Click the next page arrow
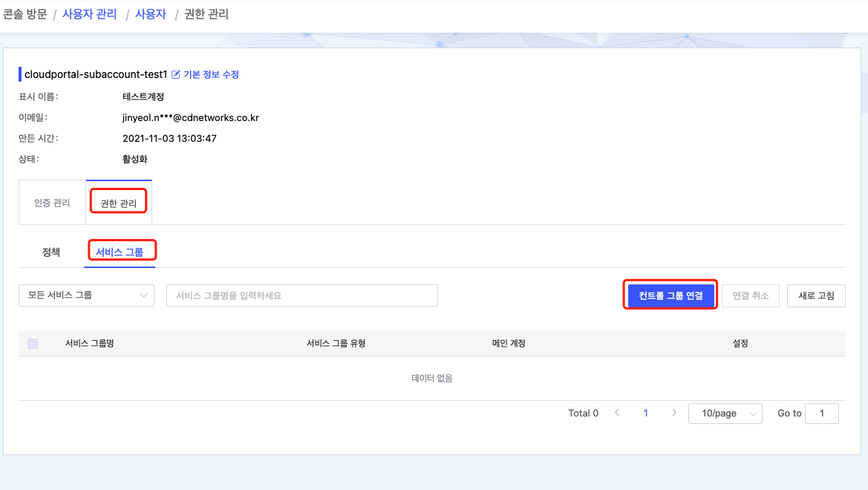Viewport: 868px width, 490px height. pyautogui.click(x=673, y=413)
